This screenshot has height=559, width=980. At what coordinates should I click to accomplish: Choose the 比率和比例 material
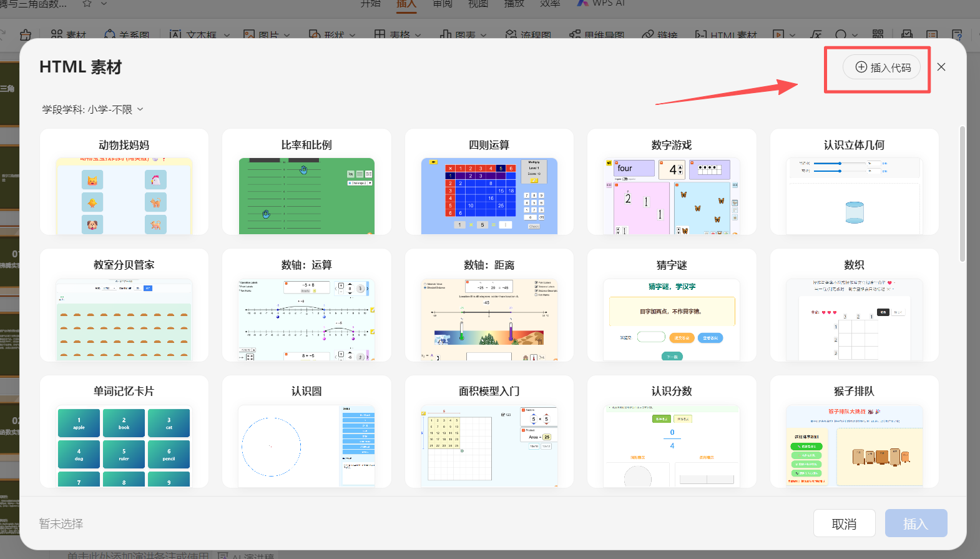pyautogui.click(x=306, y=182)
